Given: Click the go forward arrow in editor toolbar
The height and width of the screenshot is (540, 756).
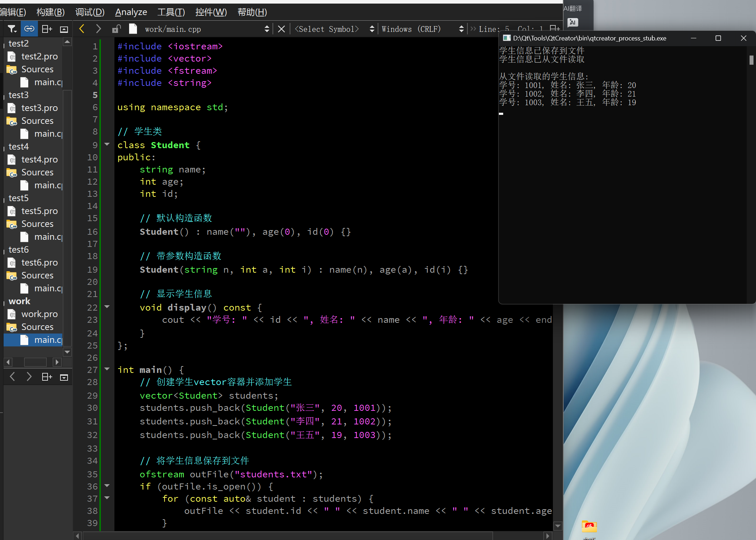Looking at the screenshot, I should (98, 29).
